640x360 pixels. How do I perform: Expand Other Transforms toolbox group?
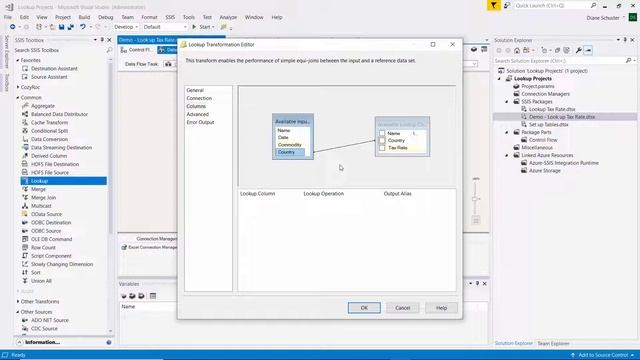point(18,301)
